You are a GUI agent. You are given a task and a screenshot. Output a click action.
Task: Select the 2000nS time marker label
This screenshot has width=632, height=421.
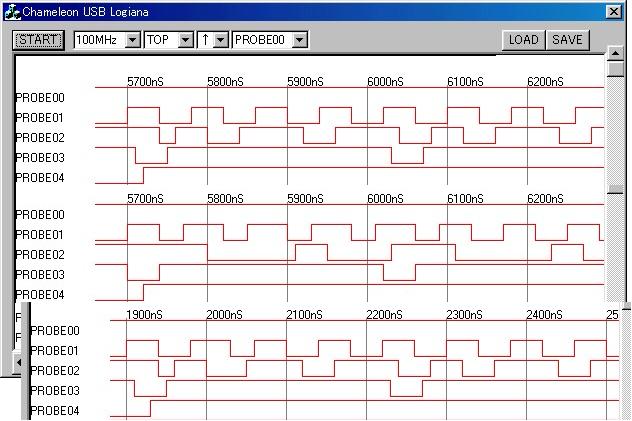point(224,315)
